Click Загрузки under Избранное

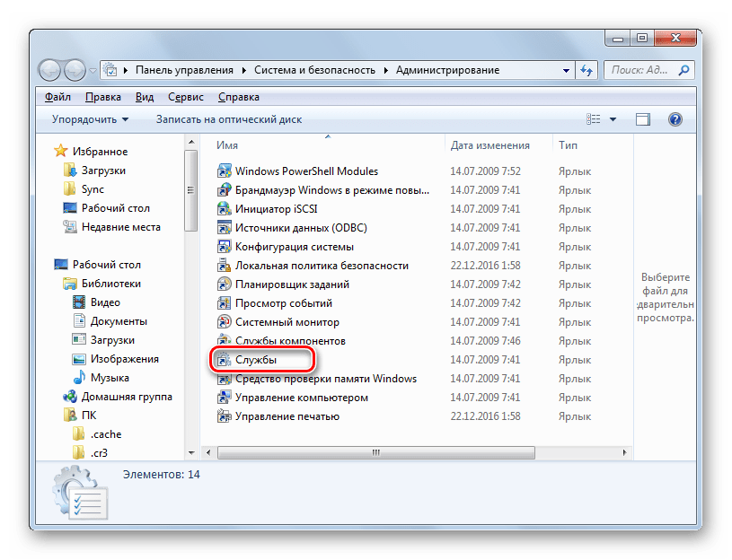(103, 171)
